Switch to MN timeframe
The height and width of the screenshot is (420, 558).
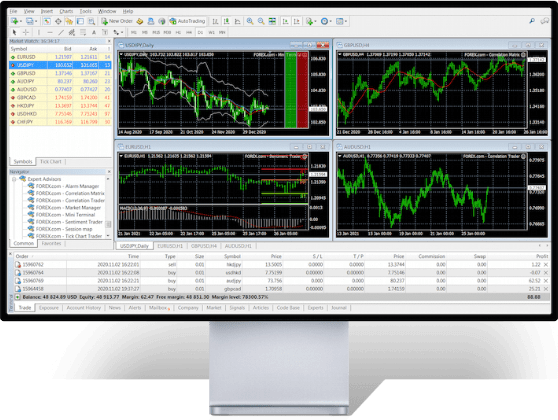coord(222,32)
